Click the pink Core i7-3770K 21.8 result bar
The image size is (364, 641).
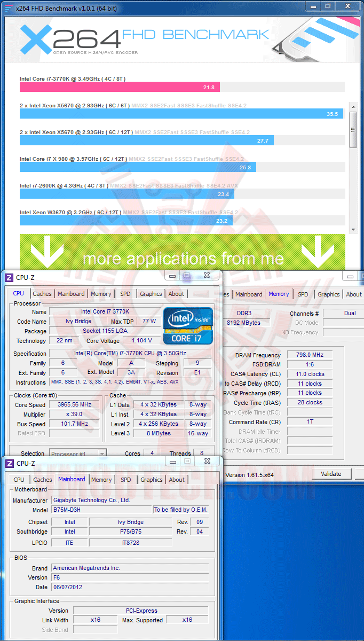(x=120, y=87)
